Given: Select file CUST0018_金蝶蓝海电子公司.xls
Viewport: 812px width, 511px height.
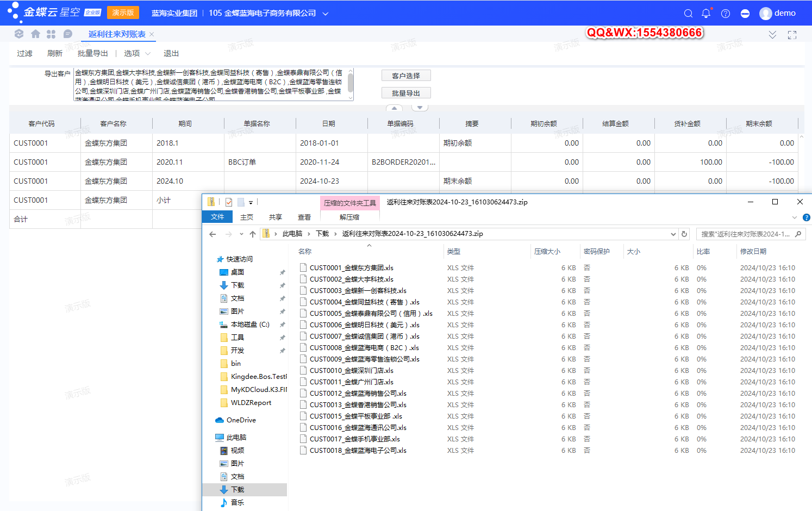Looking at the screenshot, I should 358,451.
